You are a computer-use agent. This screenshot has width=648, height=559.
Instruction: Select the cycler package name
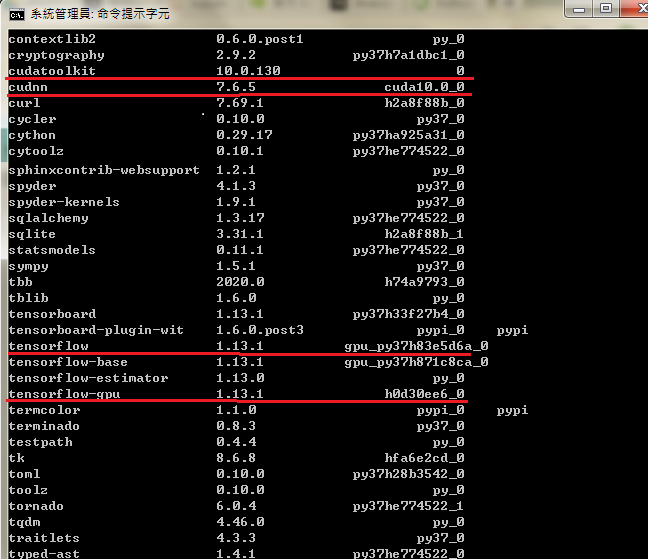click(x=32, y=119)
